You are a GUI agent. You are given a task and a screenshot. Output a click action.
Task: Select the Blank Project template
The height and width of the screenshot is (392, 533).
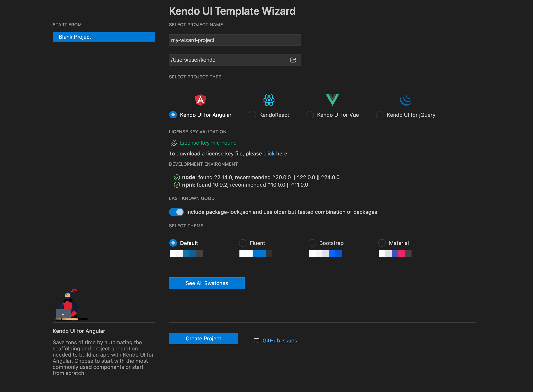pyautogui.click(x=104, y=37)
